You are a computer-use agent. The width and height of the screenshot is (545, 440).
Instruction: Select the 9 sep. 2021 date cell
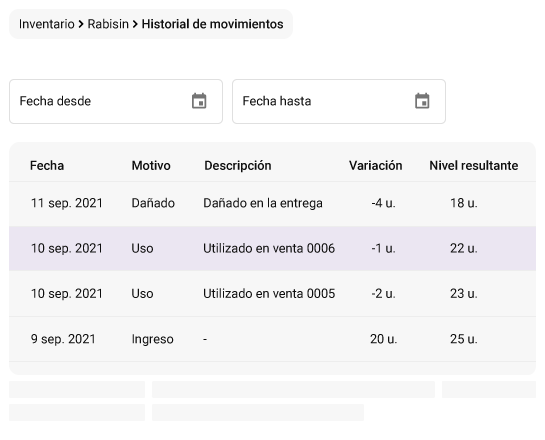(63, 339)
